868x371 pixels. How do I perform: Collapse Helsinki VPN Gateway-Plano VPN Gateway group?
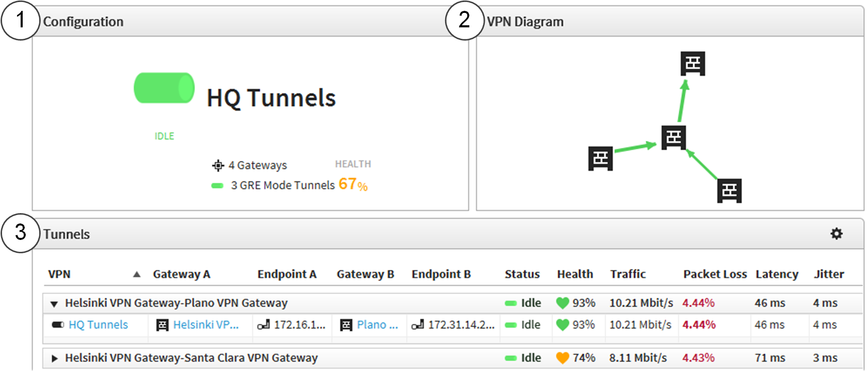[54, 303]
